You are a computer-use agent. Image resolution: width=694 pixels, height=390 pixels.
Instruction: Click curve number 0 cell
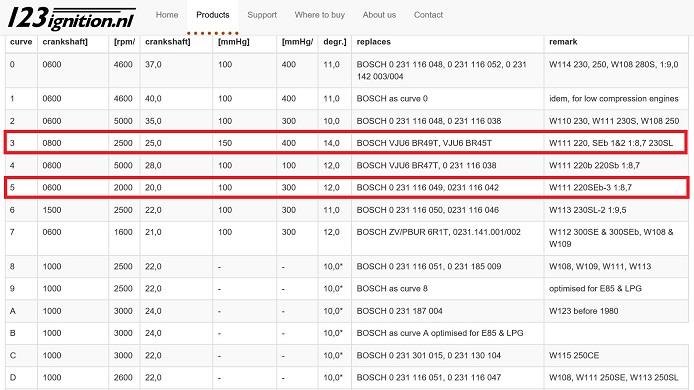coord(12,64)
